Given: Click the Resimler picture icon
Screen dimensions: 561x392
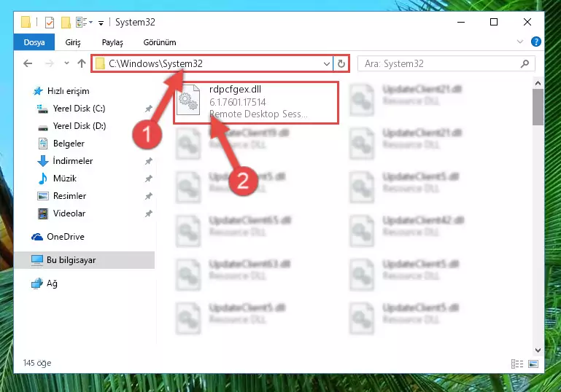Looking at the screenshot, I should click(x=42, y=196).
